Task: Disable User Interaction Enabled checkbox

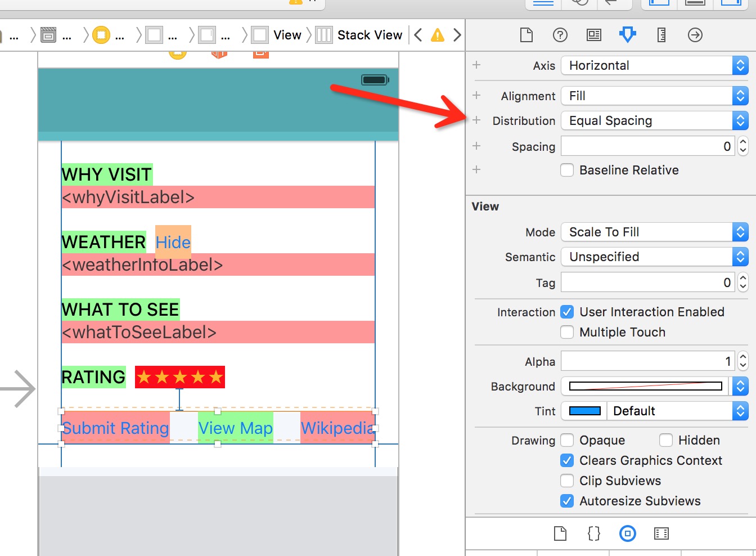Action: pyautogui.click(x=567, y=312)
